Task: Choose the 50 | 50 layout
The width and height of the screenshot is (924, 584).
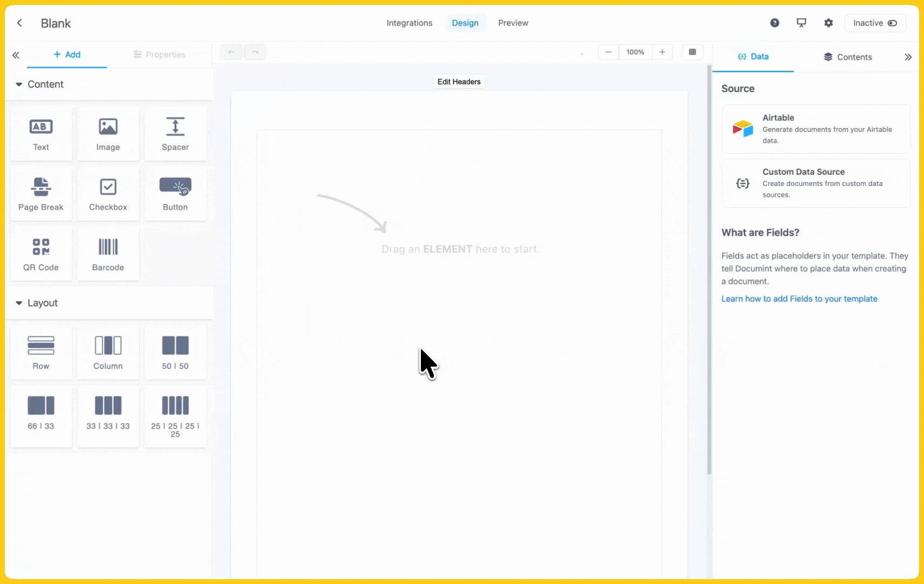Action: [175, 353]
